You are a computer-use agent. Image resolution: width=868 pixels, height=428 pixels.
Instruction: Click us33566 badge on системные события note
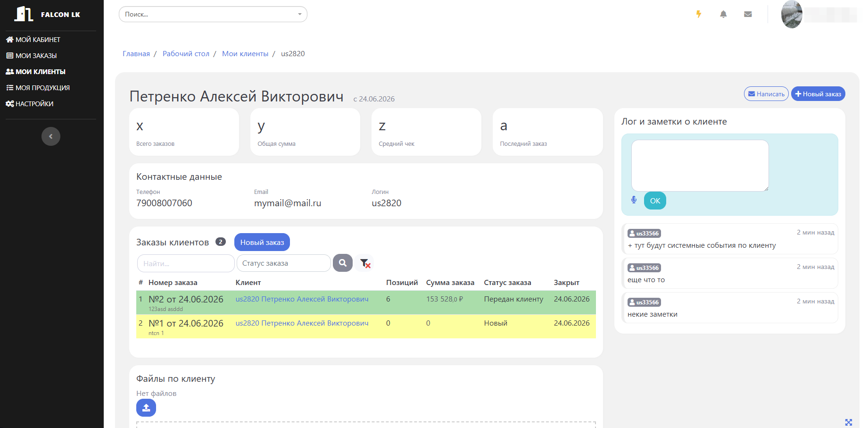(x=644, y=233)
